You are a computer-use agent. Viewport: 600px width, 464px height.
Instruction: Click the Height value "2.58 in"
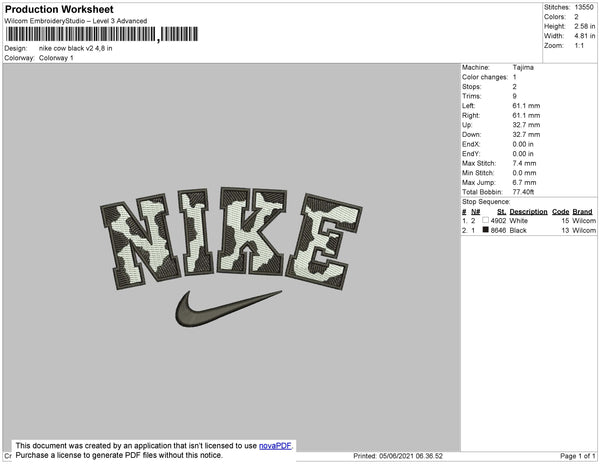pos(585,26)
